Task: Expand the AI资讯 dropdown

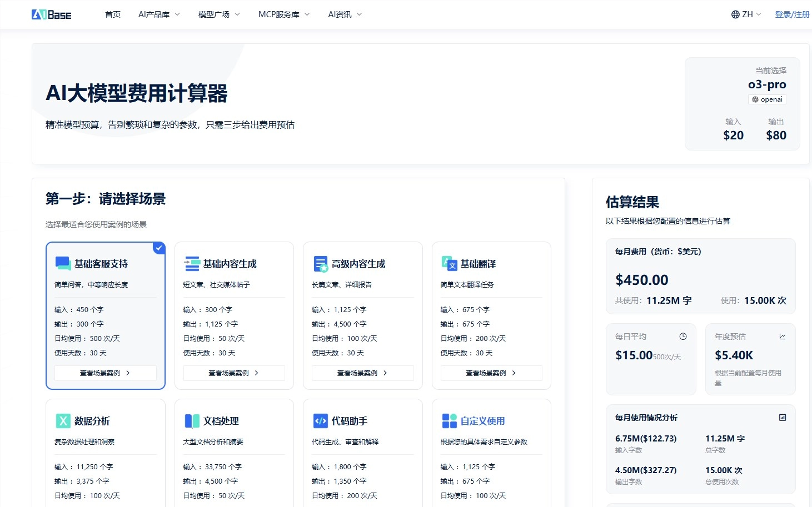Action: [x=345, y=14]
